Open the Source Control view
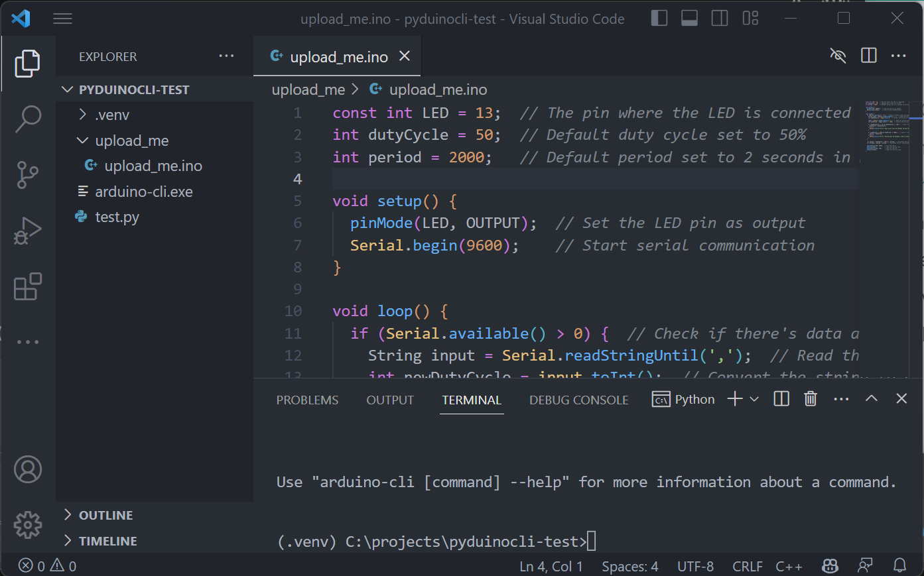 click(x=27, y=175)
